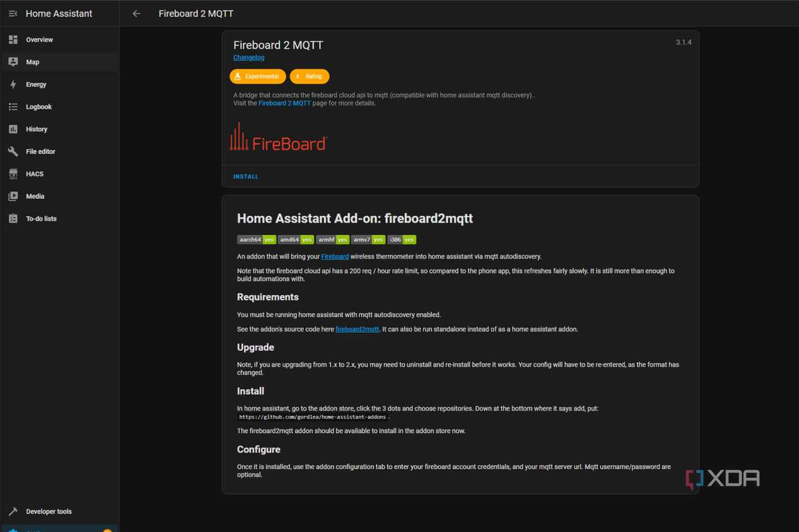Open the File editor menu entry
The width and height of the screenshot is (799, 532).
coord(59,151)
